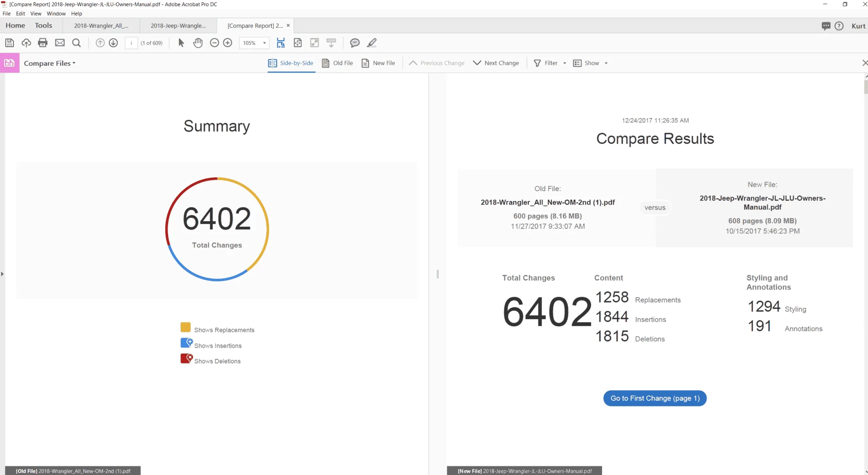Open the Help menu
The image size is (868, 475).
point(76,14)
